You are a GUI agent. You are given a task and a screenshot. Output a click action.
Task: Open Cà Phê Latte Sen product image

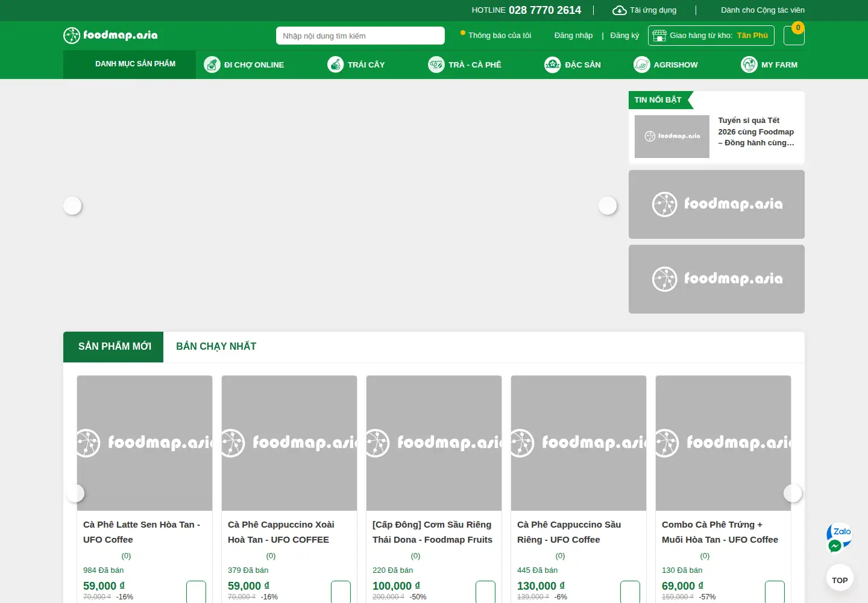coord(145,443)
